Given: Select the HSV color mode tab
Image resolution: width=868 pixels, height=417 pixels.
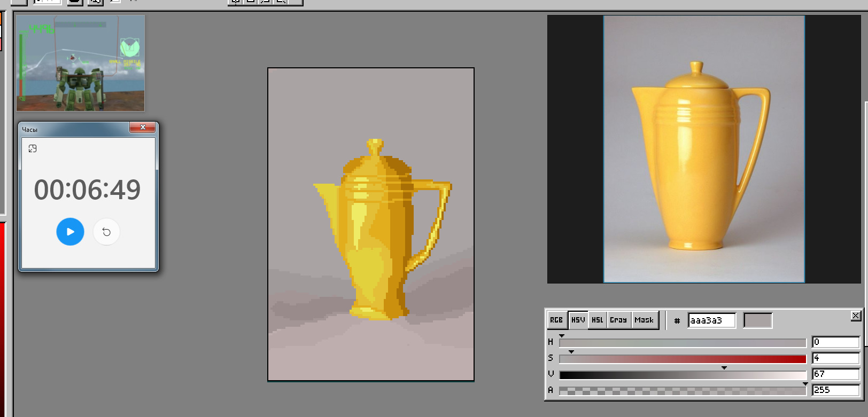Looking at the screenshot, I should tap(578, 320).
